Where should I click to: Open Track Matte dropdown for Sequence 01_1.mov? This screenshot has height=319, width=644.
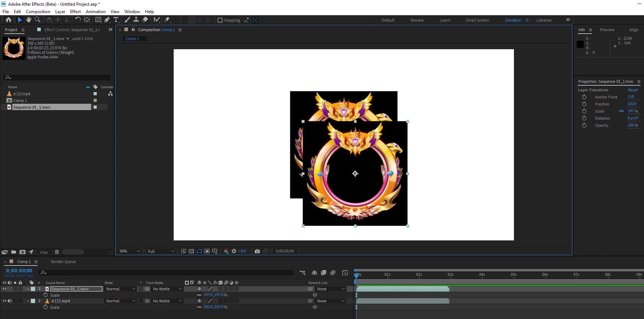(167, 289)
